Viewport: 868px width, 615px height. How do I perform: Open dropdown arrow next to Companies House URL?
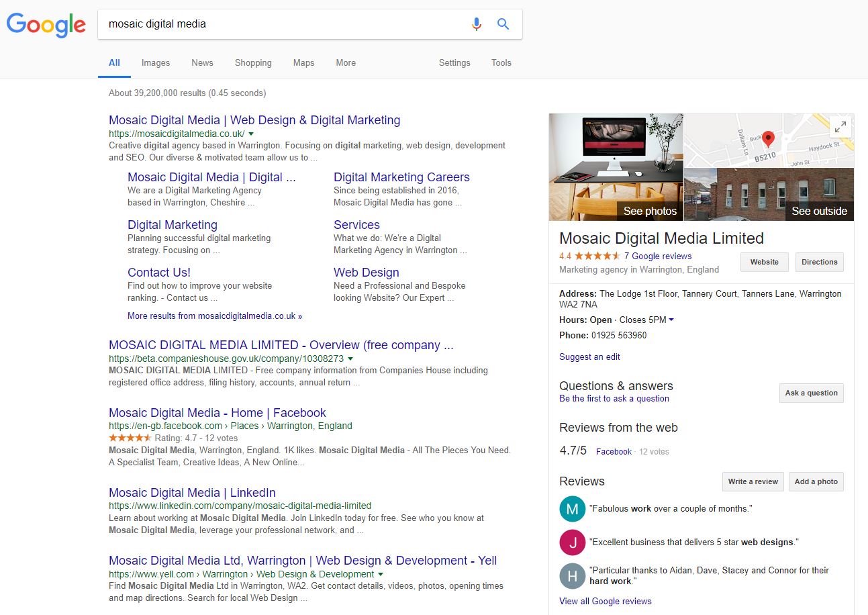click(x=350, y=359)
